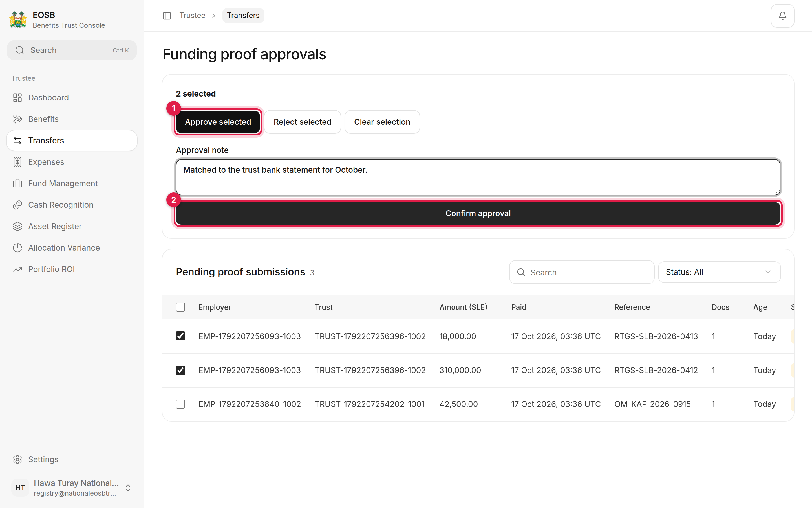
Task: Focus the Pending proof submissions search field
Action: [581, 272]
